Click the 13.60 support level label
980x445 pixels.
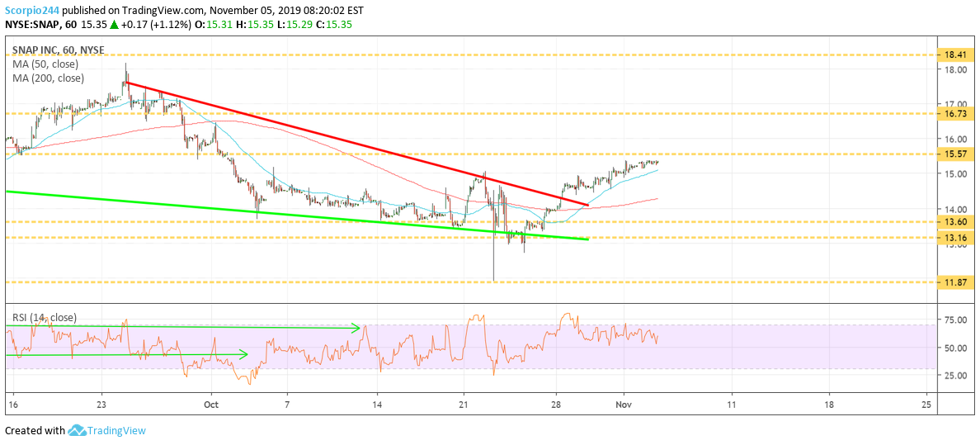[x=953, y=222]
